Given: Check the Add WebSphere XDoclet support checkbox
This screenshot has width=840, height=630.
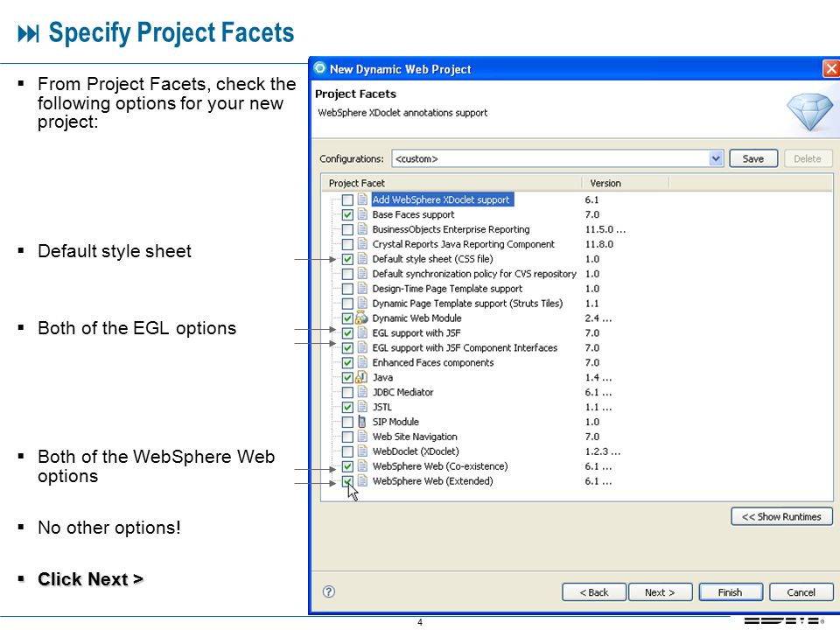Looking at the screenshot, I should [x=347, y=199].
